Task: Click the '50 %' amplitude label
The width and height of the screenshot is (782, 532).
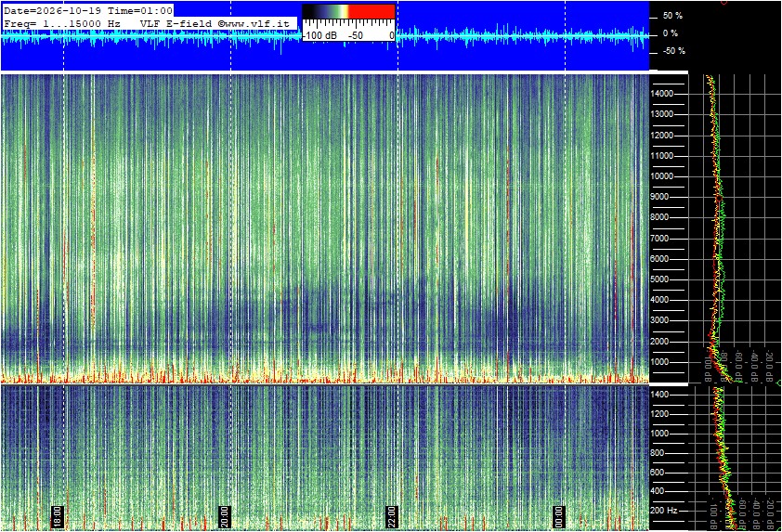Action: coord(672,16)
